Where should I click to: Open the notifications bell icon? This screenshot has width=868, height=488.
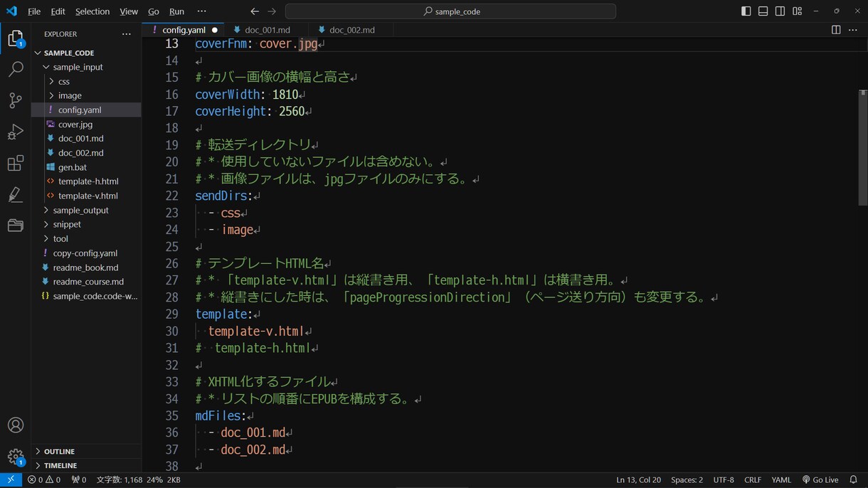tap(854, 480)
